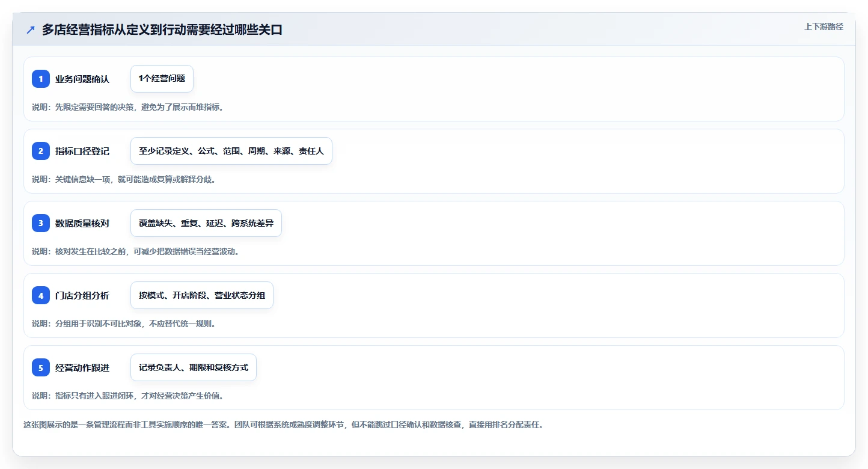Click the note 先限定需要回答的决策
Image resolution: width=868 pixels, height=469 pixels.
[x=128, y=107]
